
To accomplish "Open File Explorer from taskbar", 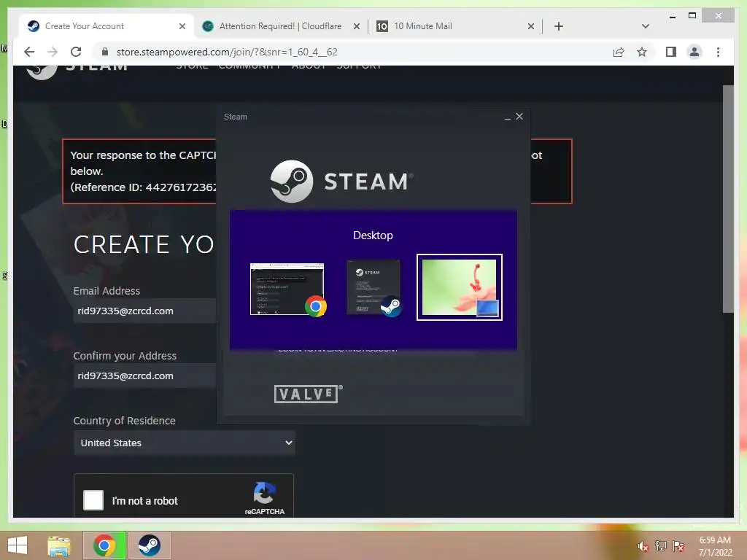I will point(59,545).
